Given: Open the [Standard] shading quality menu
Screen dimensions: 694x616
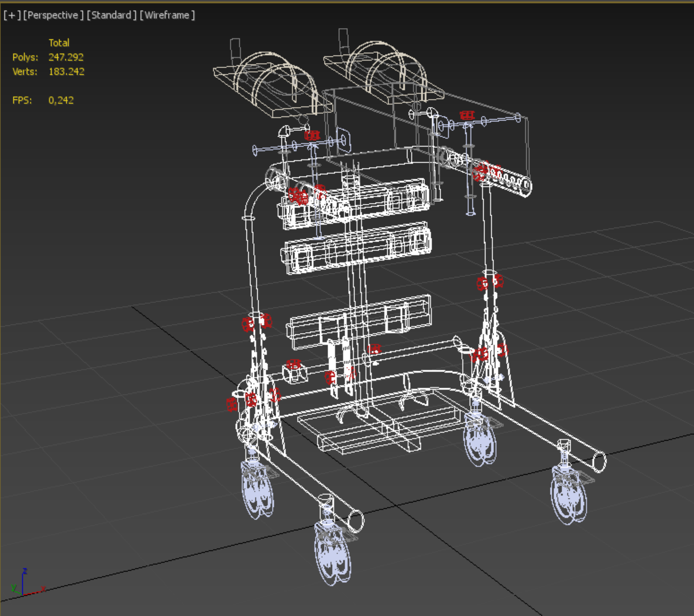Looking at the screenshot, I should click(x=111, y=15).
